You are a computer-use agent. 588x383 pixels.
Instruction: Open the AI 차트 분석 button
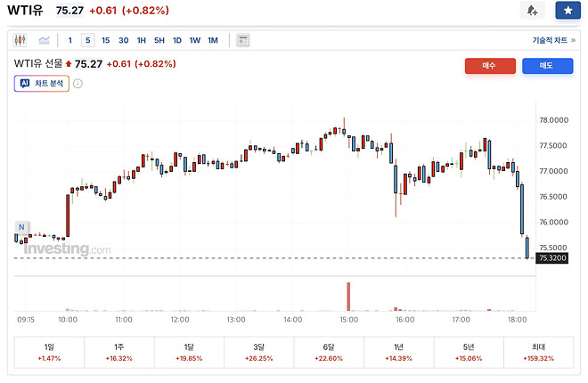(41, 84)
